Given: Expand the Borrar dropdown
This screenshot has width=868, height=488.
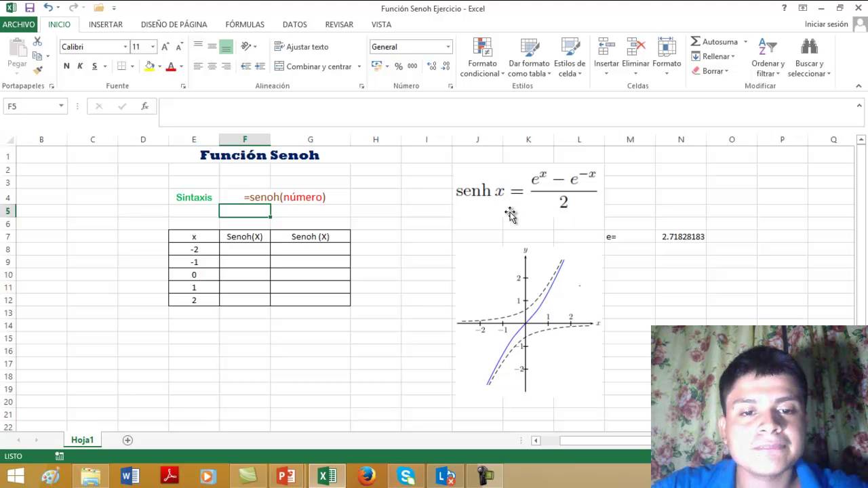Looking at the screenshot, I should pos(726,71).
